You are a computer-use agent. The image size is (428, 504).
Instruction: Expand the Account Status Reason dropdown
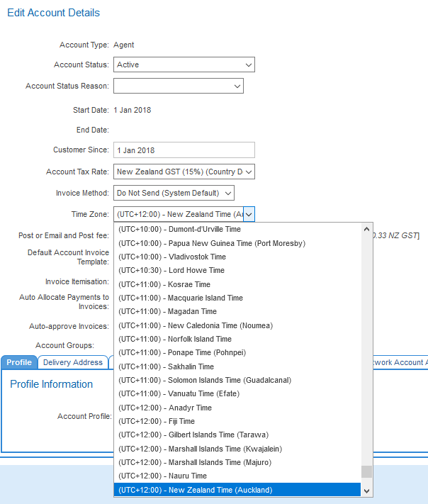tap(178, 86)
